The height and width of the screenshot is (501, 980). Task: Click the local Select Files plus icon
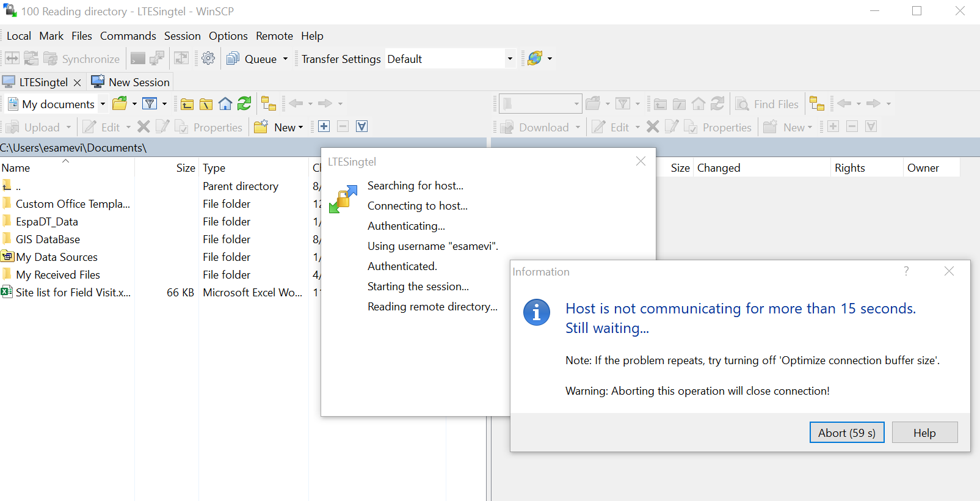(324, 126)
